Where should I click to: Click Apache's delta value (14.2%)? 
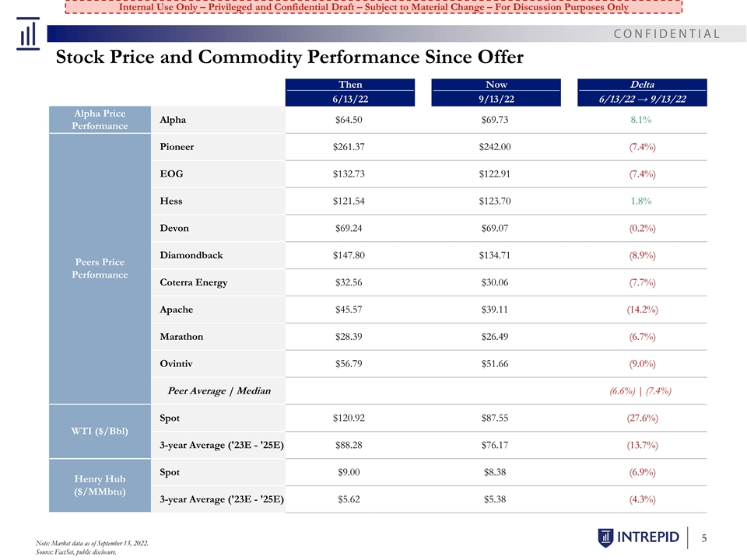click(x=642, y=310)
